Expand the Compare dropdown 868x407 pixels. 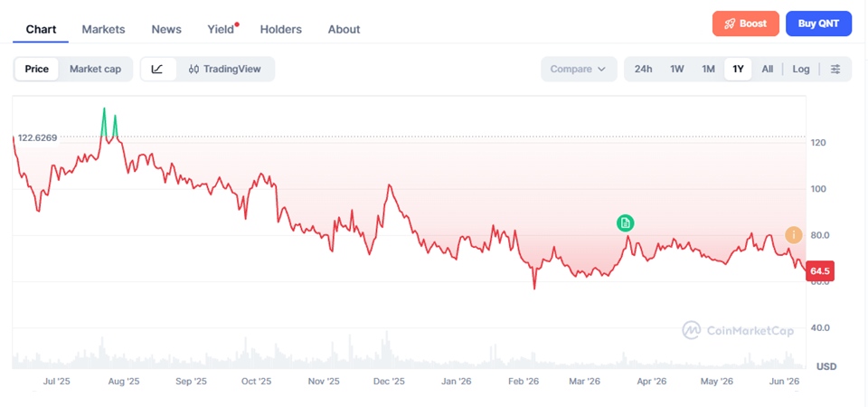pos(579,70)
